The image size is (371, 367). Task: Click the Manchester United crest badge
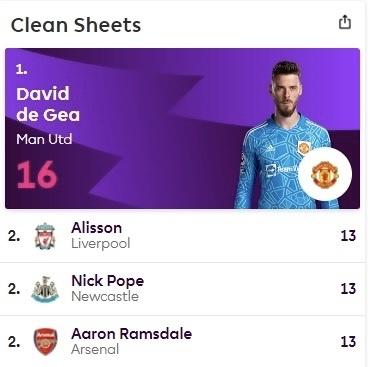point(325,174)
